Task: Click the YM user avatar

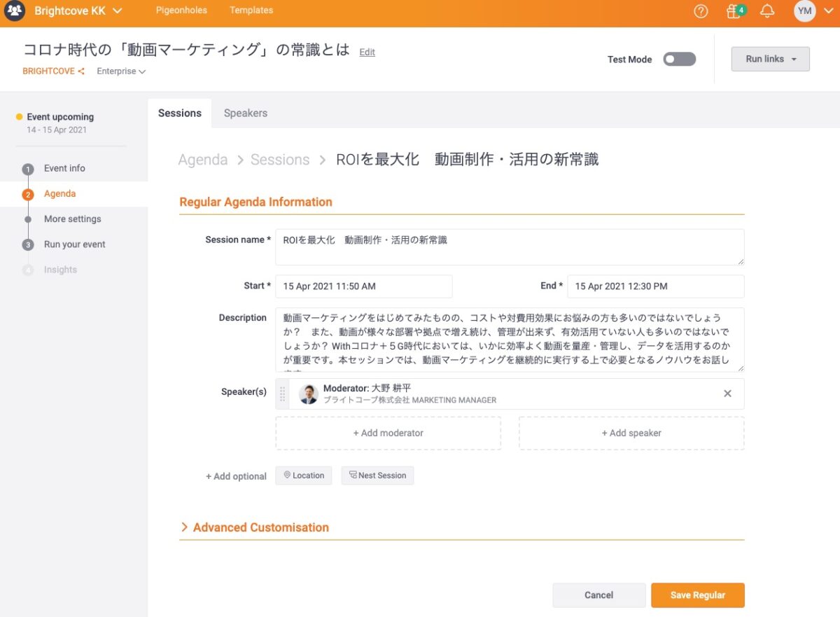Action: click(805, 11)
